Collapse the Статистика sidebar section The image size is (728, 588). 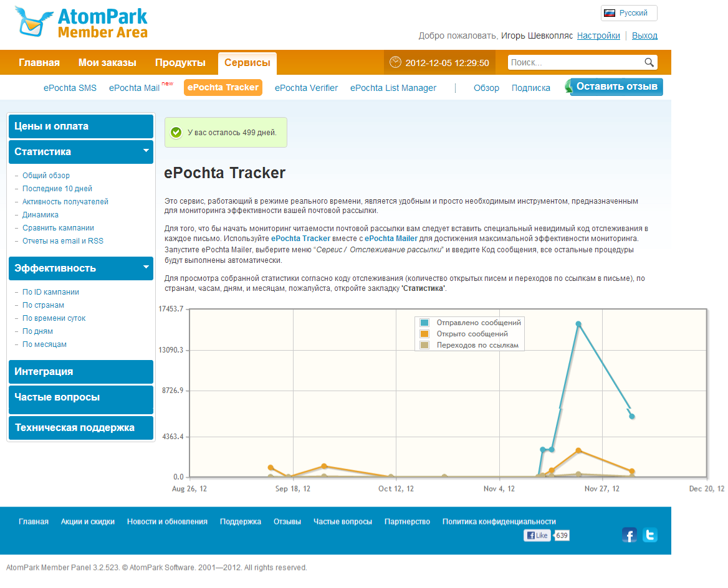pos(146,151)
